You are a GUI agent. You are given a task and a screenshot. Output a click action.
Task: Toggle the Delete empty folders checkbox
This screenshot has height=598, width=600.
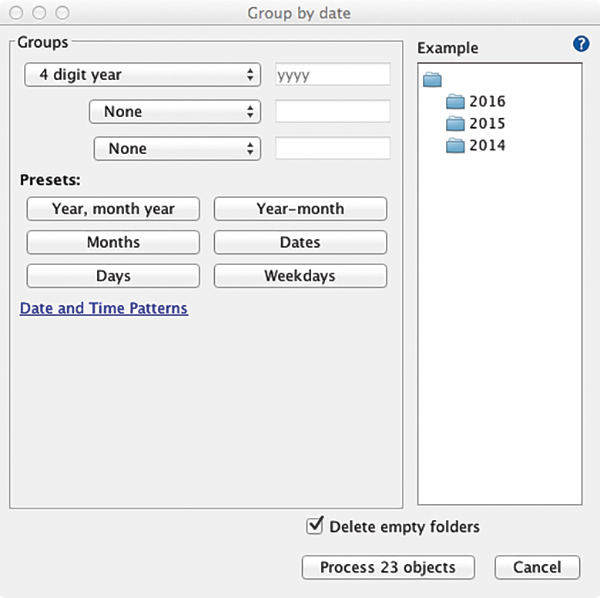coord(315,525)
